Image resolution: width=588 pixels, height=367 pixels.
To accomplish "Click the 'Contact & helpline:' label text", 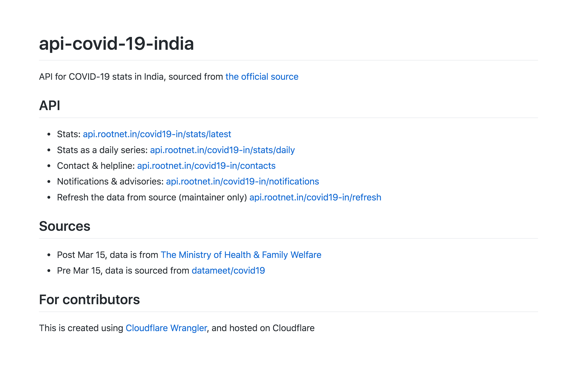I will [x=96, y=166].
